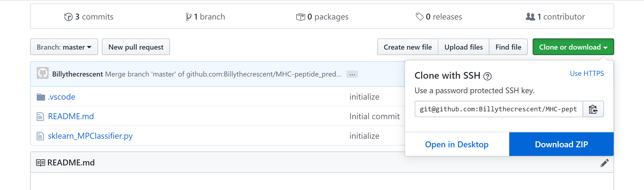
Task: View the 1 contributor link
Action: pos(555,17)
